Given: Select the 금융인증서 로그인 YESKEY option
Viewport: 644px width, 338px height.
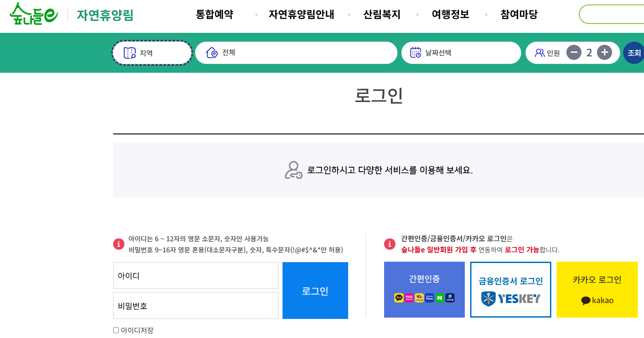Looking at the screenshot, I should [x=510, y=290].
